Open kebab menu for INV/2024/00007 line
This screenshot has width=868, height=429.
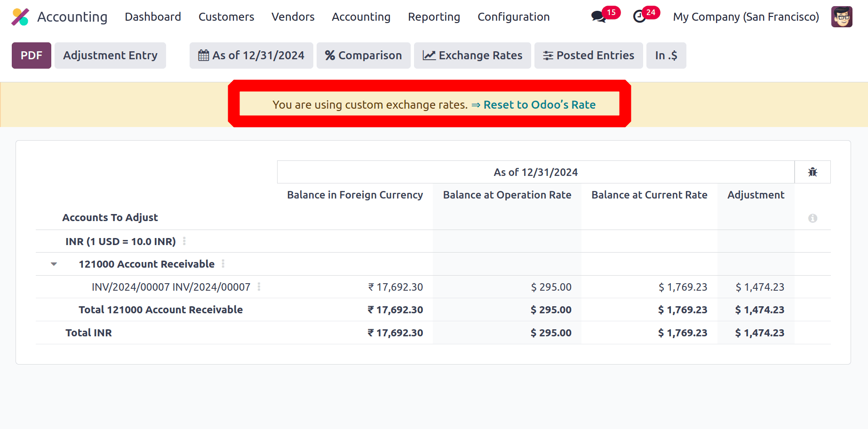click(259, 287)
